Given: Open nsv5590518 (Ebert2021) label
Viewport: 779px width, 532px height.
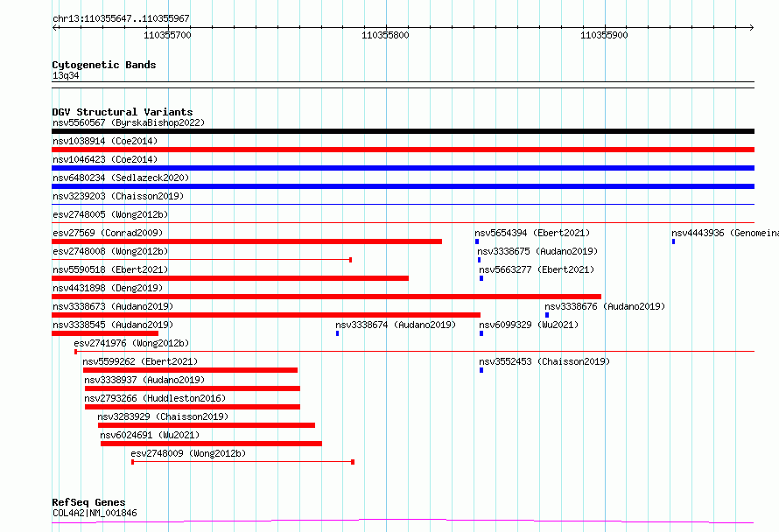Looking at the screenshot, I should click(110, 269).
